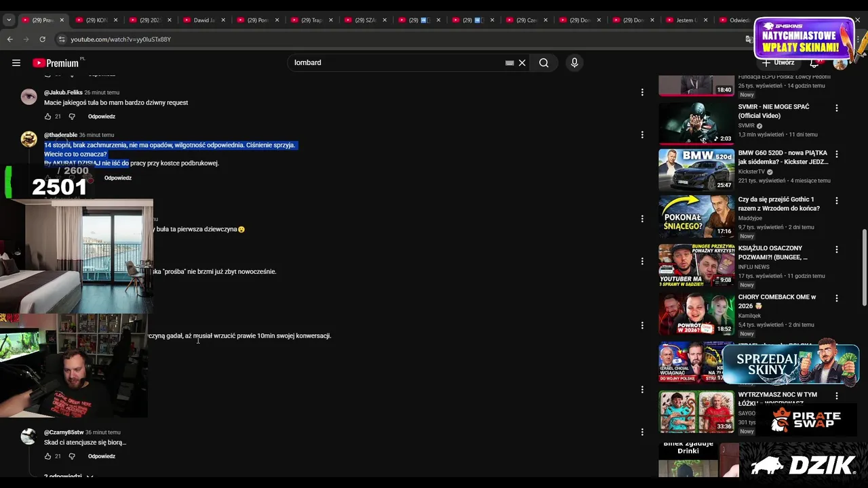Open the three-dot menu on @Czarny85stw comment

642,432
